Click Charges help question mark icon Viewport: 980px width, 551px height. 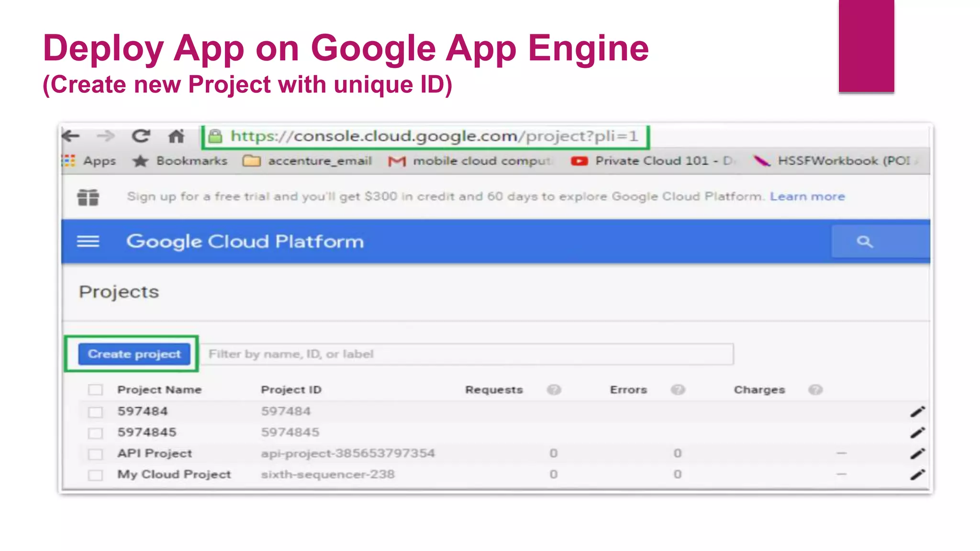point(815,390)
